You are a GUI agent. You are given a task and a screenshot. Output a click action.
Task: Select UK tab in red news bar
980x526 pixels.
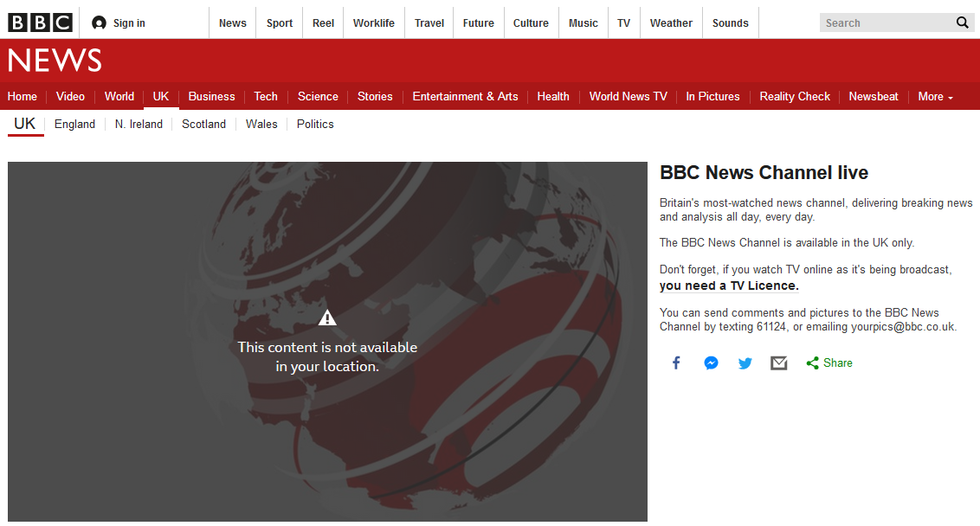pos(161,97)
